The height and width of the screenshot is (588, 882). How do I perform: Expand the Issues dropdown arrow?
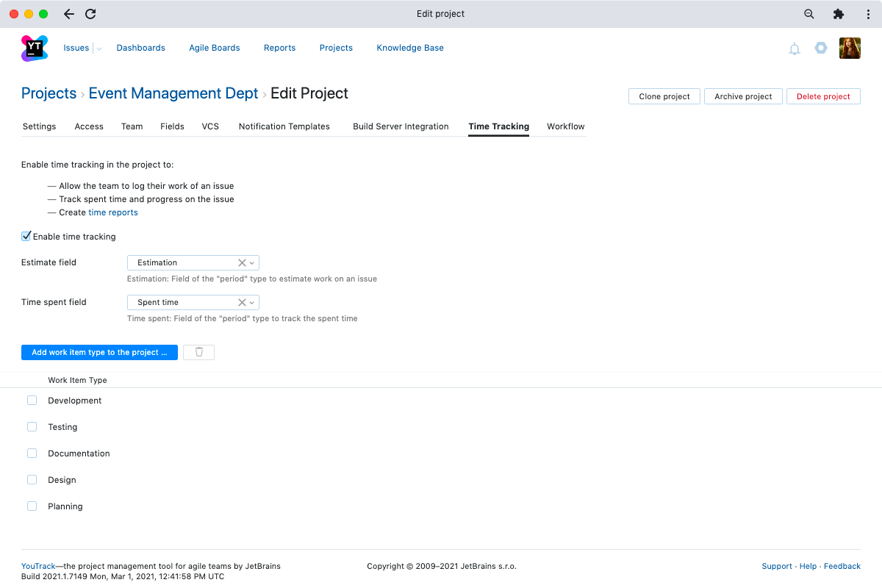[99, 49]
